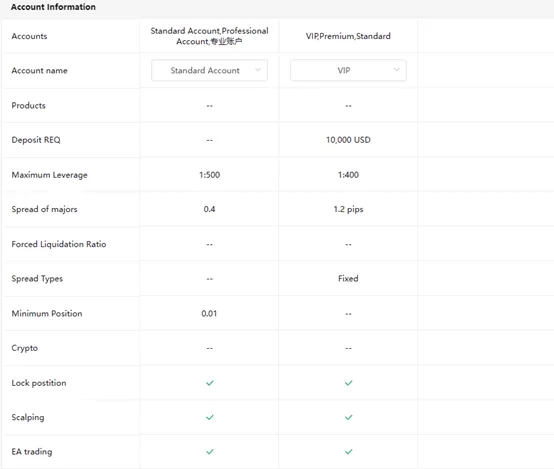554x469 pixels.
Task: Open the VIP account name dropdown
Action: (x=348, y=70)
